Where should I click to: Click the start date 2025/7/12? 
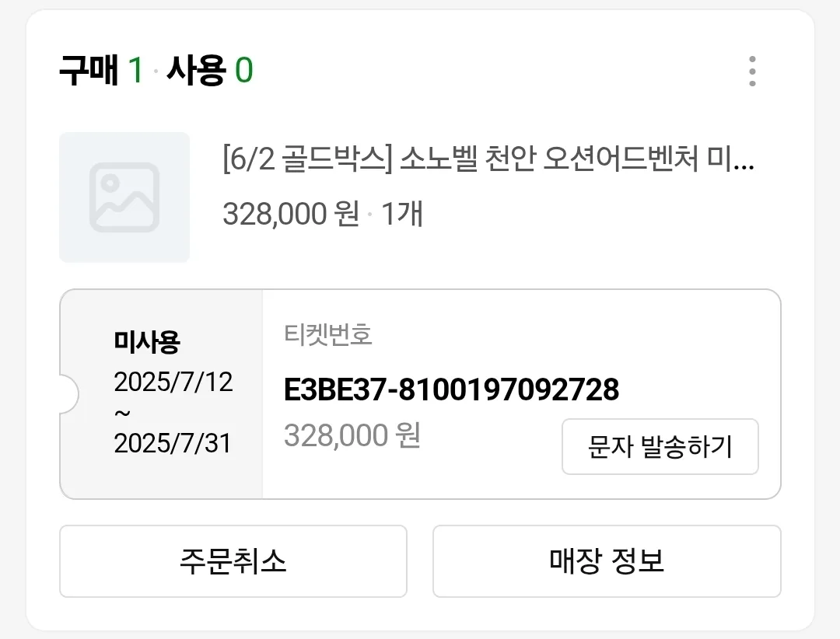pos(173,382)
